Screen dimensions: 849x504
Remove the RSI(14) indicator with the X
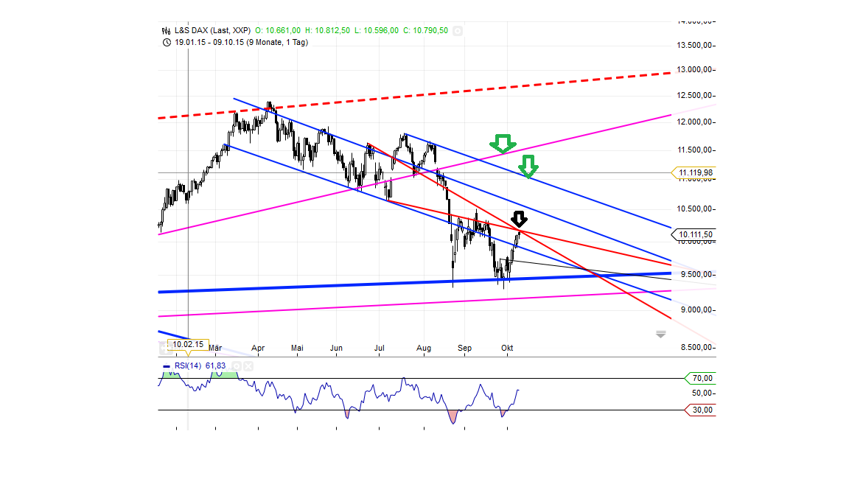click(x=248, y=366)
